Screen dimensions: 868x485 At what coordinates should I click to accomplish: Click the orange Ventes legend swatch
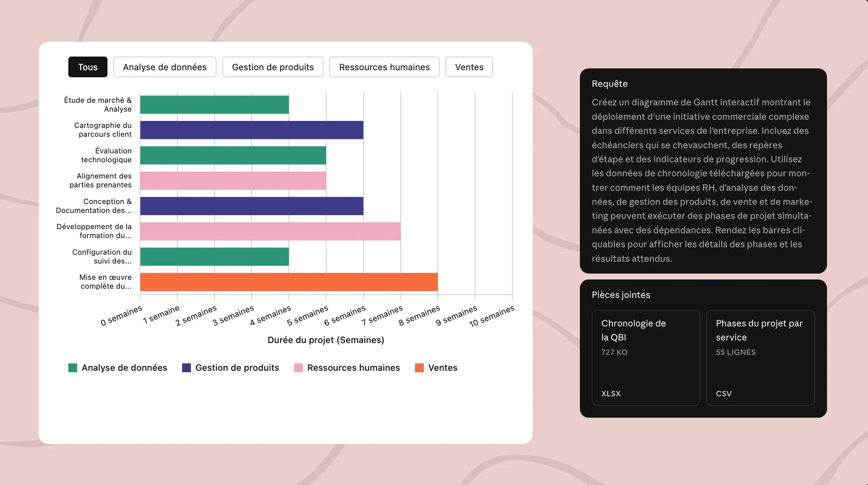click(419, 367)
